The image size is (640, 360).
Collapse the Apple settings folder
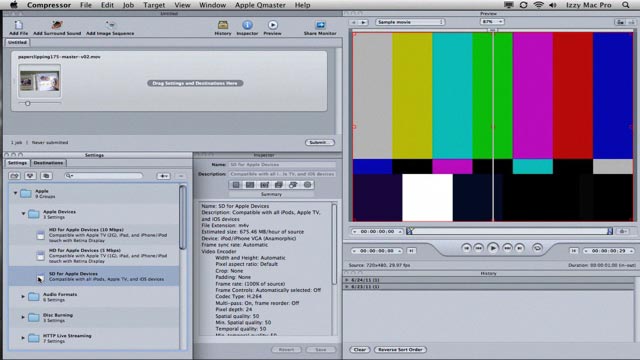[x=16, y=193]
